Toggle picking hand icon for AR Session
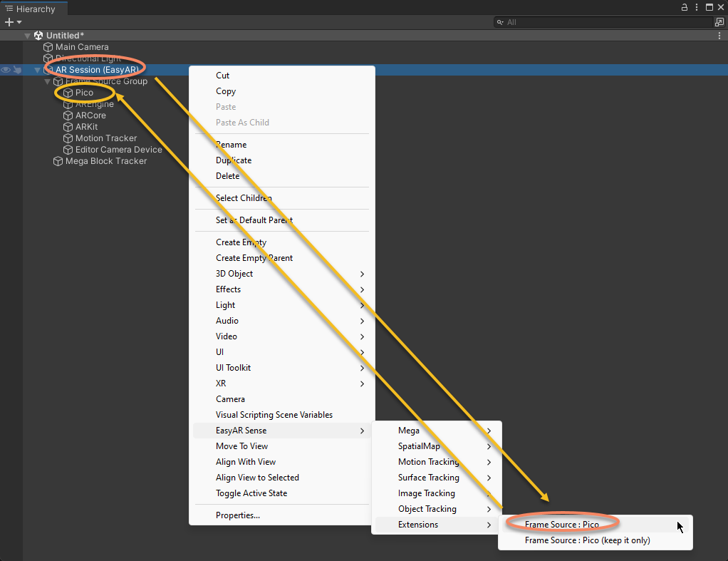The height and width of the screenshot is (561, 728). pyautogui.click(x=17, y=70)
